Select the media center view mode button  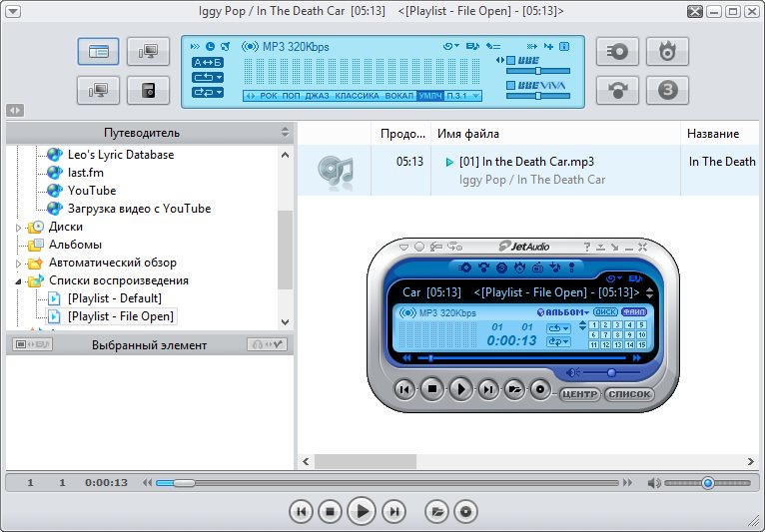[x=98, y=51]
